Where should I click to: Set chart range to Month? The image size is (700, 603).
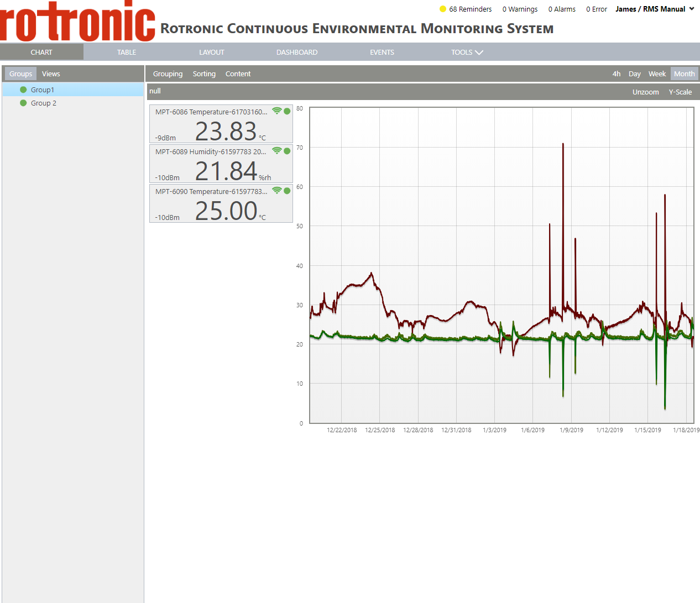point(685,74)
